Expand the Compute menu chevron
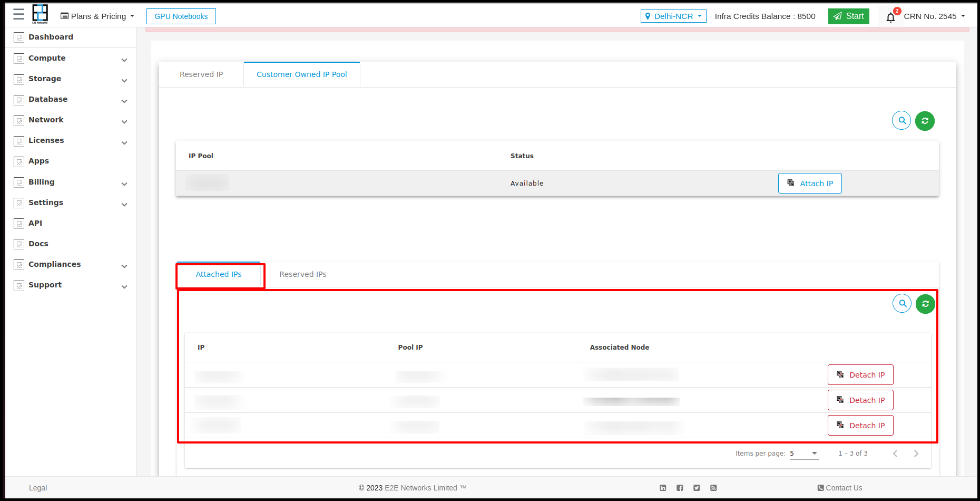The width and height of the screenshot is (980, 501). (124, 60)
